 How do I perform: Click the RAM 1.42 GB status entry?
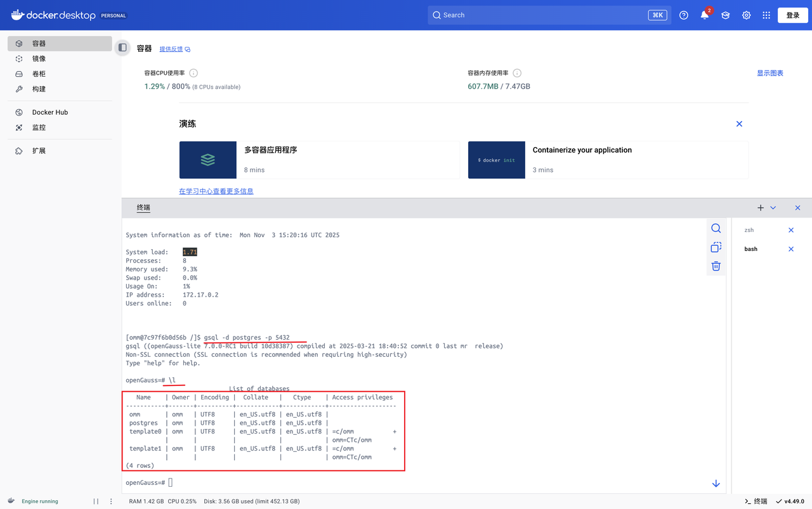pyautogui.click(x=146, y=501)
